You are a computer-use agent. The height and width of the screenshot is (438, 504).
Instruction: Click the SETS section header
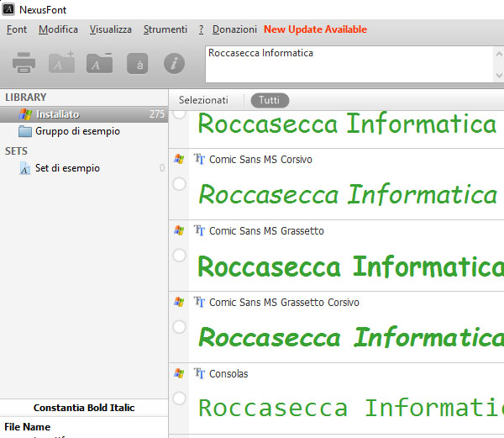[16, 150]
